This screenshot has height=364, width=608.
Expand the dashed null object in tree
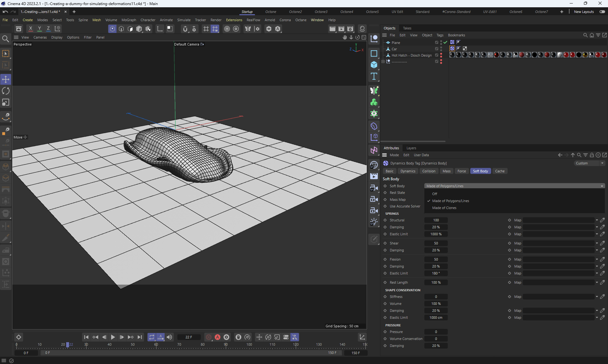pyautogui.click(x=383, y=62)
